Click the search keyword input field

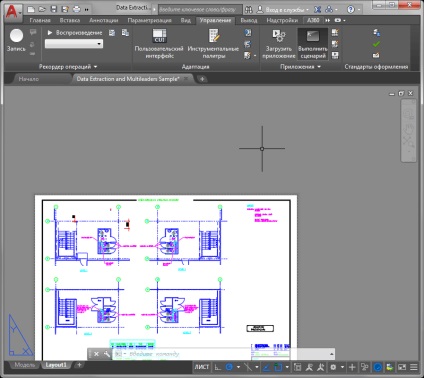199,10
